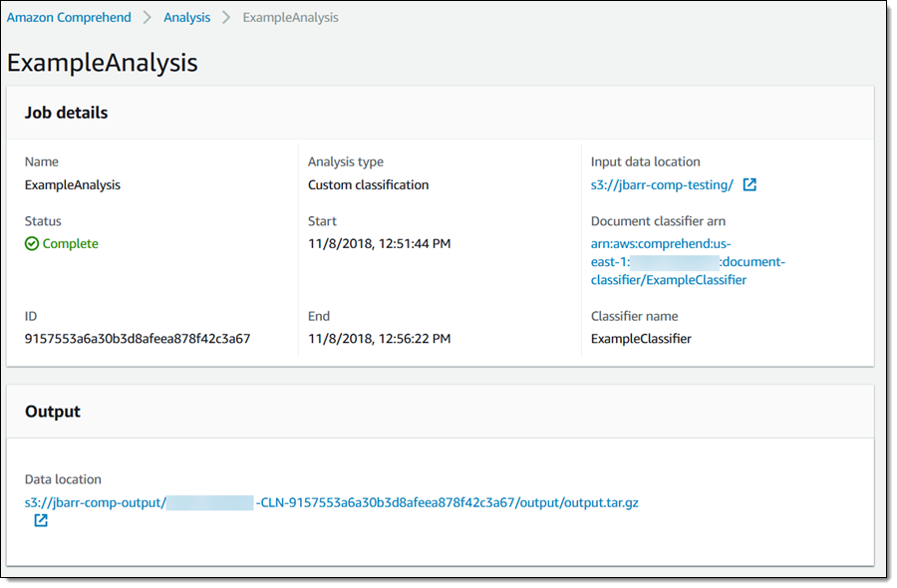This screenshot has height=588, width=897.
Task: Select the job ID 9157553a6a30b3d8afeea878f42c3a67
Action: pos(138,339)
